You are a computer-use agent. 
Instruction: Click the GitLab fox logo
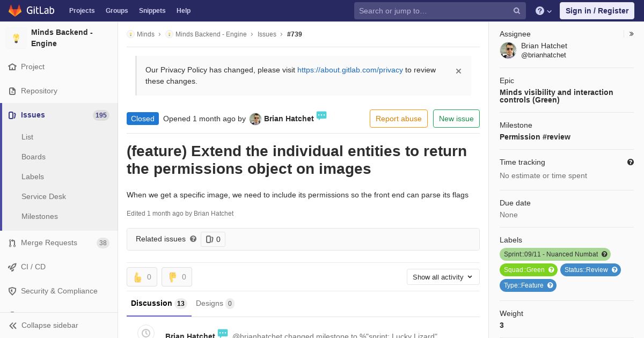tap(15, 10)
